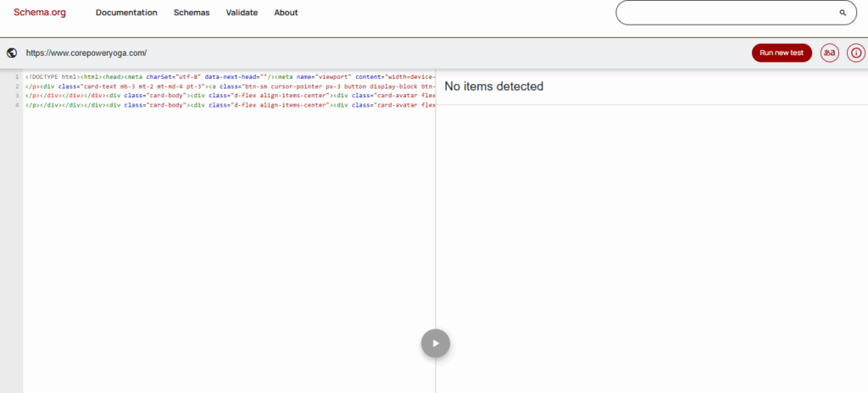Click the Run new test button
Screen dimensions: 868x393
tap(782, 53)
